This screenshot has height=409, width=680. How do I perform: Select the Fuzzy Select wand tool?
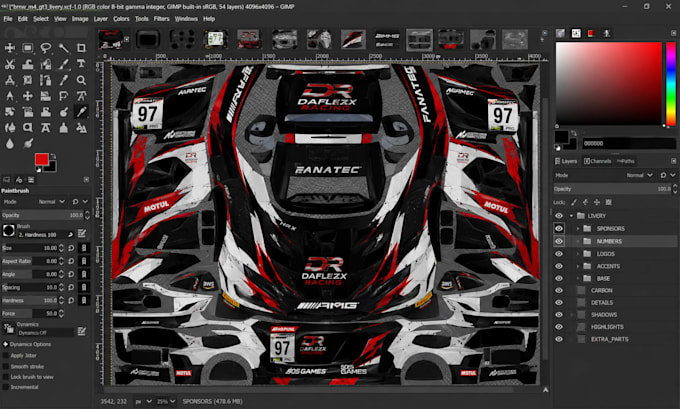[64, 48]
